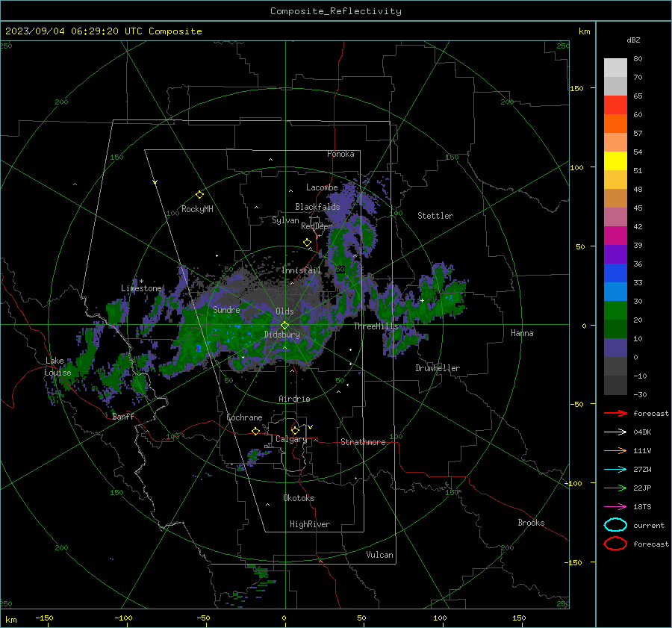
Task: Click the red forecast arrow in legend
Action: point(615,413)
